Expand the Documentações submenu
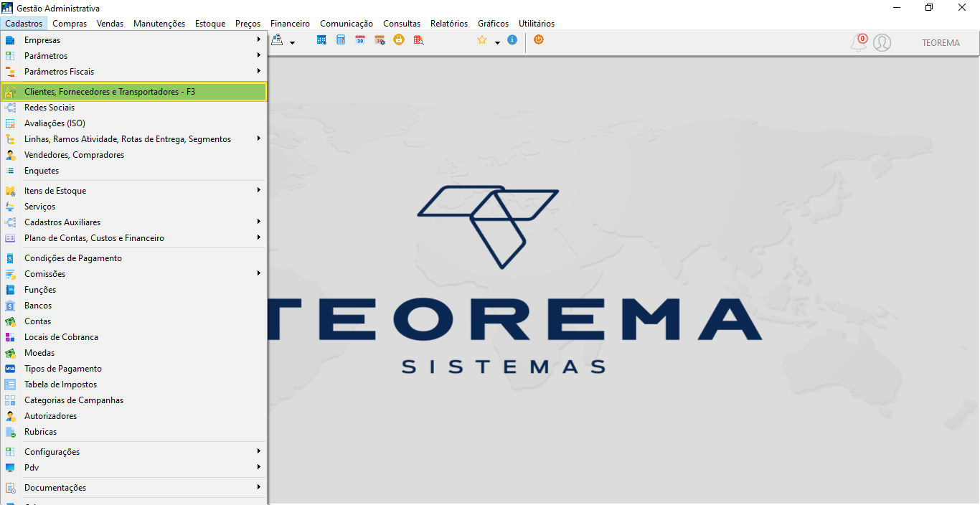Image resolution: width=980 pixels, height=505 pixels. [x=134, y=488]
